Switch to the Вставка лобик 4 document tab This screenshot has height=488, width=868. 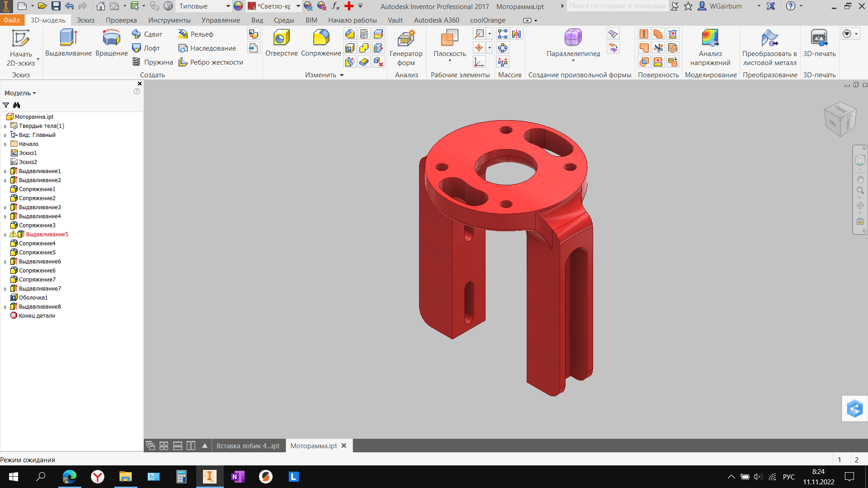pos(248,446)
